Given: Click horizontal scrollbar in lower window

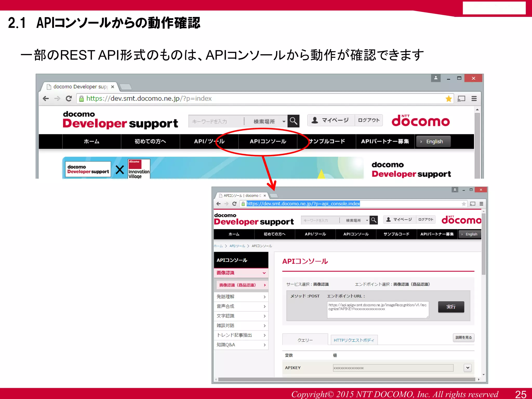Looking at the screenshot, I should click(x=347, y=380).
